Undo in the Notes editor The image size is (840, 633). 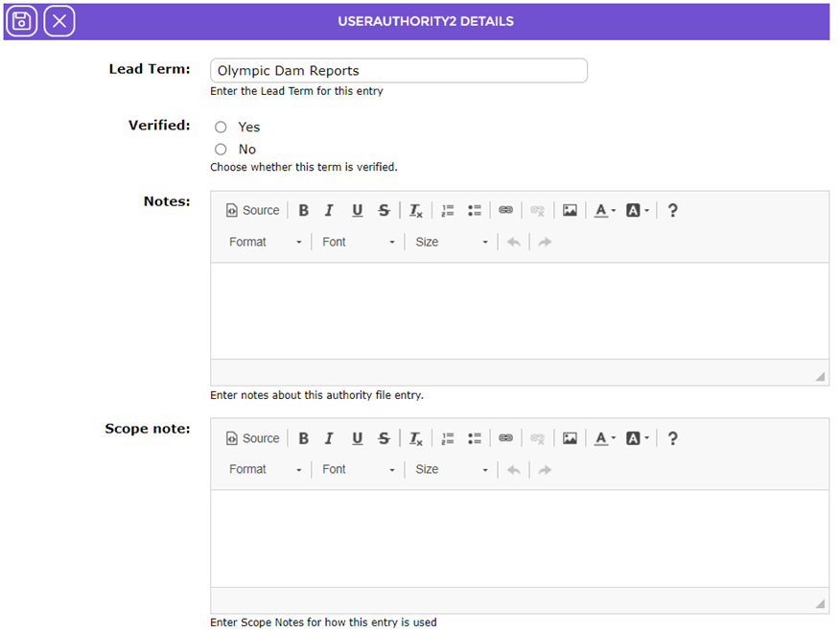pos(514,243)
